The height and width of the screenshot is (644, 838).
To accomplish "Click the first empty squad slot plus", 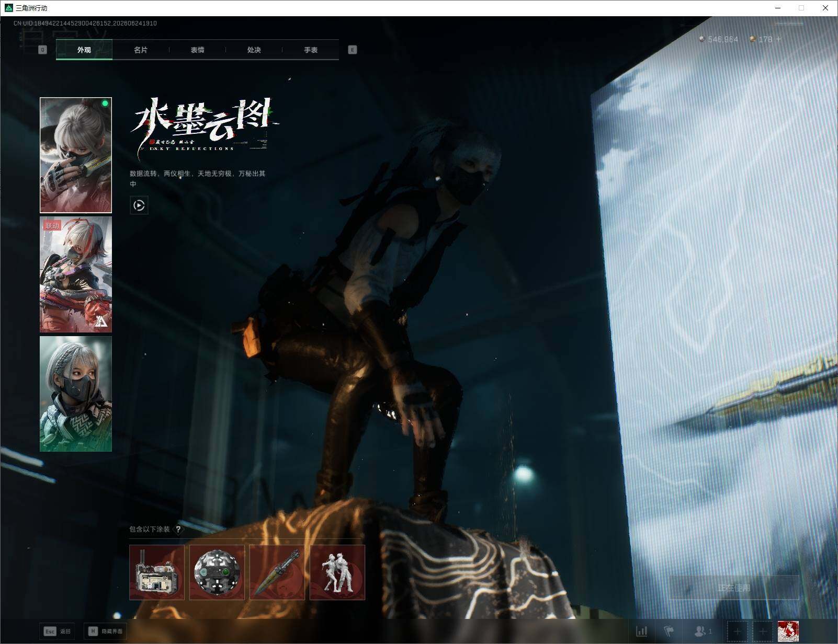I will 737,632.
